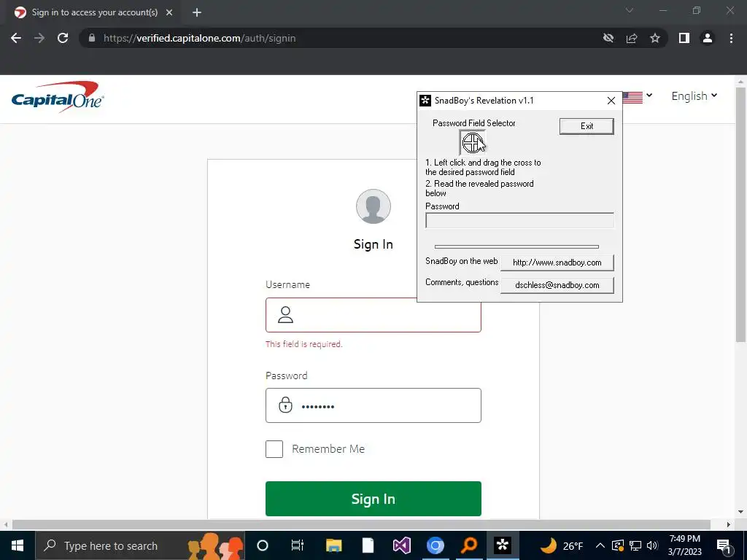Open the http://www.snadboy.com link button

[x=557, y=262]
